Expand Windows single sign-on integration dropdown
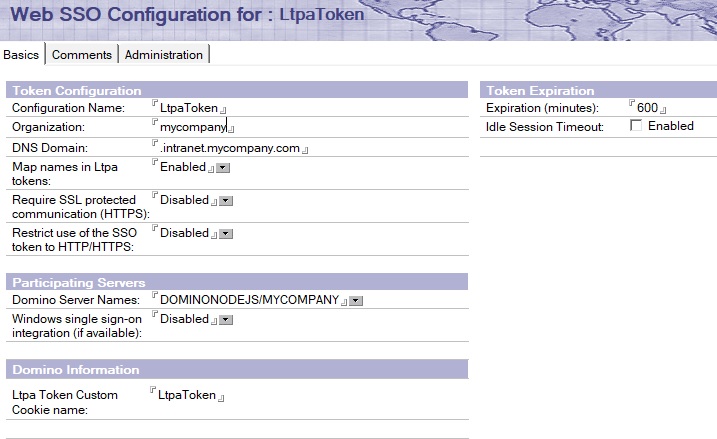717x439 pixels. coord(226,320)
